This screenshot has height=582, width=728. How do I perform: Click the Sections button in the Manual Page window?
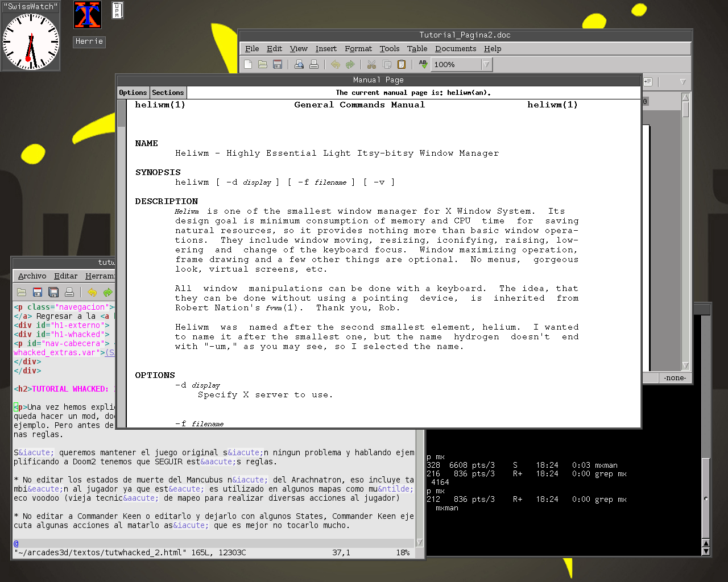coord(168,93)
